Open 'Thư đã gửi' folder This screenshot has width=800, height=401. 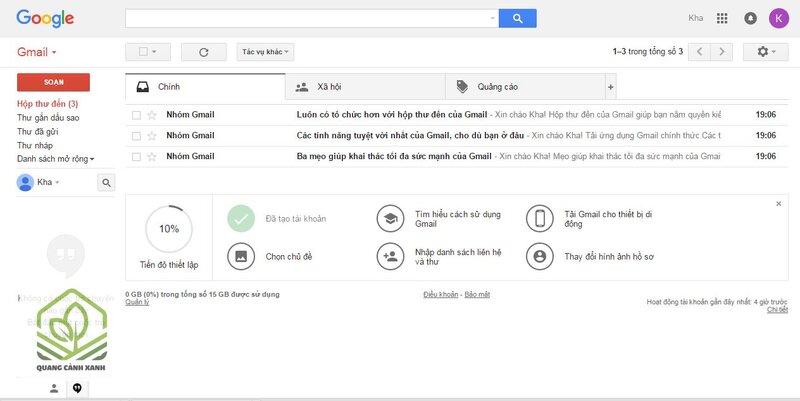click(38, 132)
